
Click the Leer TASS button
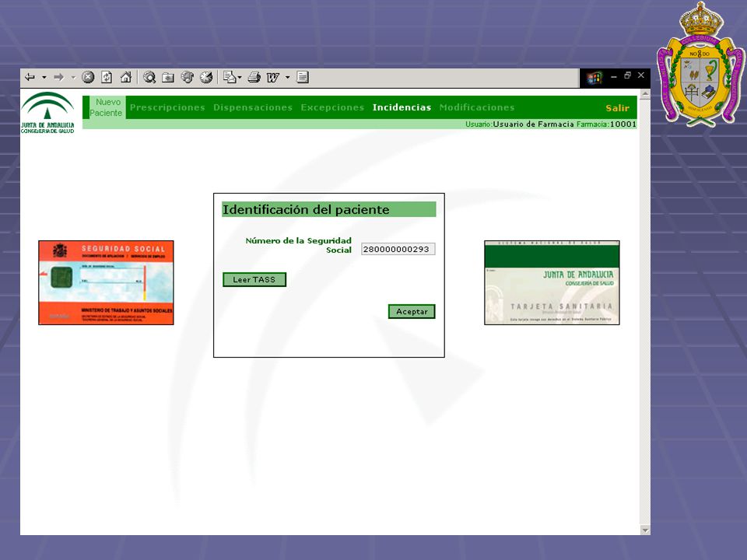click(254, 279)
